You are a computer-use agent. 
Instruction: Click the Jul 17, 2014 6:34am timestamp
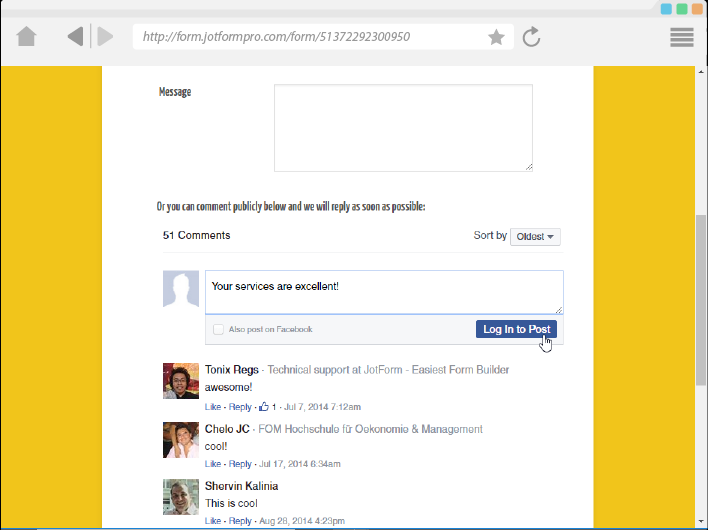pos(300,464)
